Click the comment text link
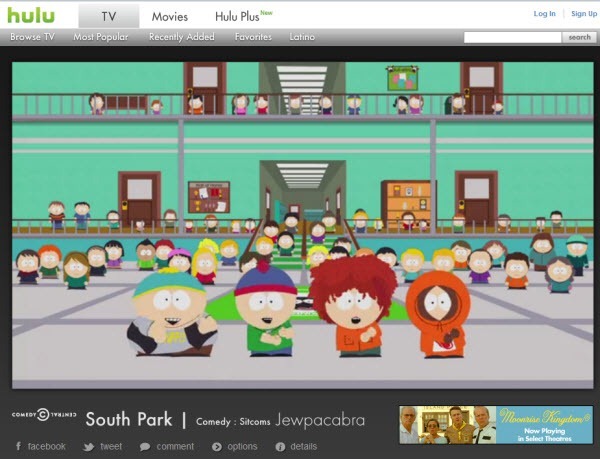Image resolution: width=600 pixels, height=459 pixels. tap(175, 446)
